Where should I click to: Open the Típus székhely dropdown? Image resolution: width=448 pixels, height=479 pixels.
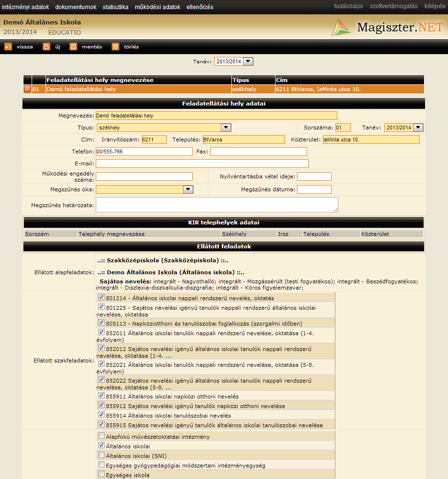click(164, 128)
